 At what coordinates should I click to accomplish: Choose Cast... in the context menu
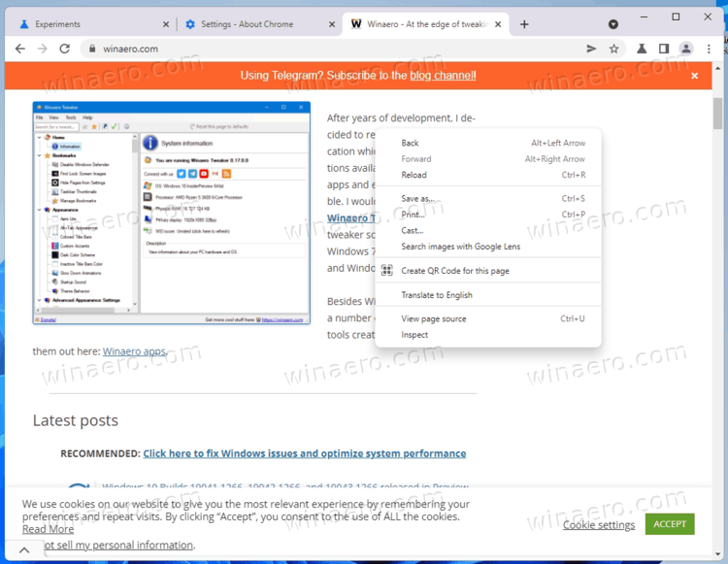(488, 231)
